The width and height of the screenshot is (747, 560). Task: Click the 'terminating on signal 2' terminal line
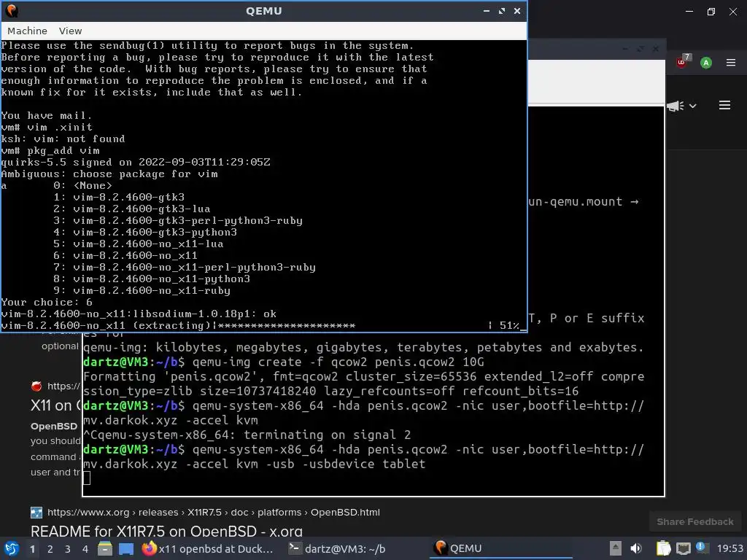247,435
